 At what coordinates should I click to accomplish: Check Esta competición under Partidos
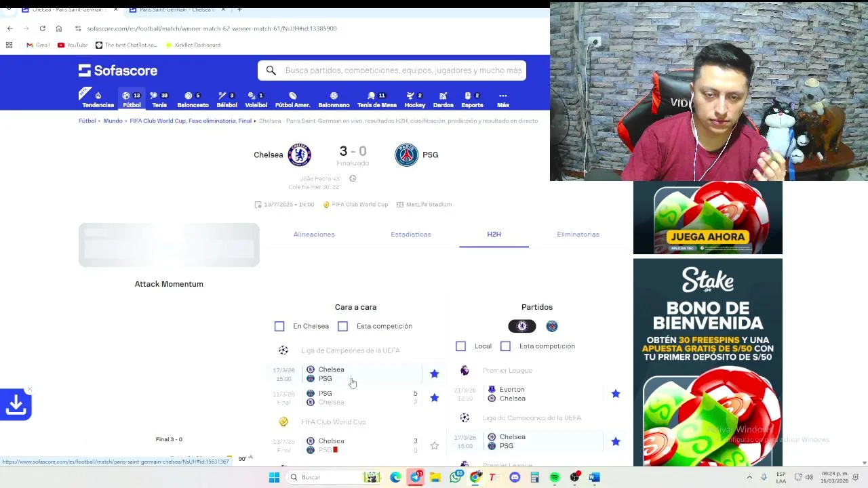[x=505, y=346]
